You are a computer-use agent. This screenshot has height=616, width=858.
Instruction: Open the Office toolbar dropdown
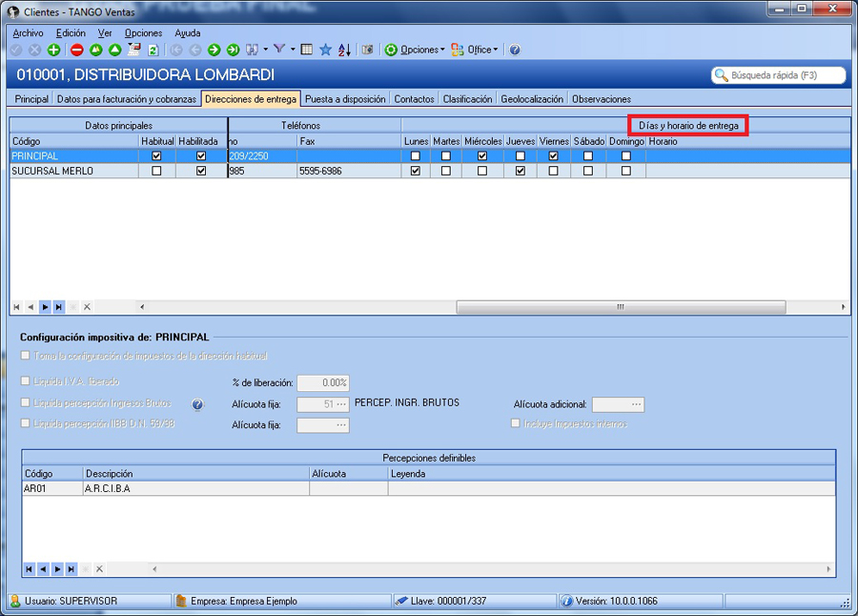[475, 50]
